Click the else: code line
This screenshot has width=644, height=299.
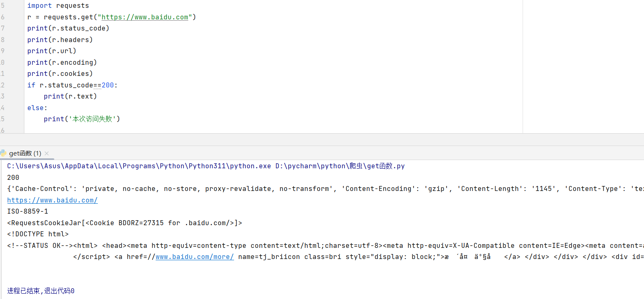38,108
